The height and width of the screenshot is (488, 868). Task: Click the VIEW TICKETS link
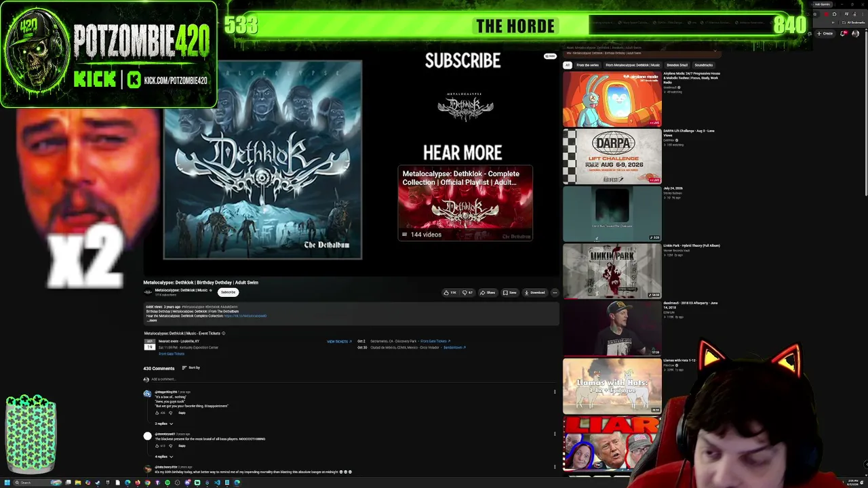pos(339,342)
